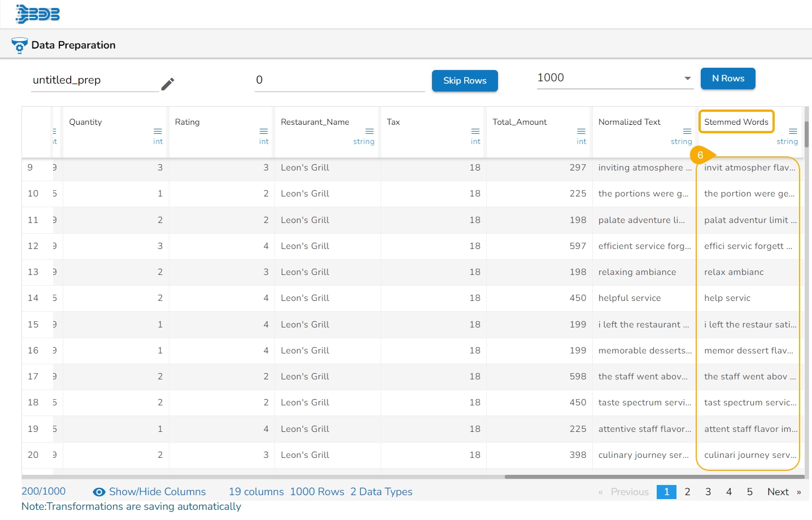The height and width of the screenshot is (520, 812).
Task: Open the Stemmed Words column menu icon
Action: [x=793, y=131]
